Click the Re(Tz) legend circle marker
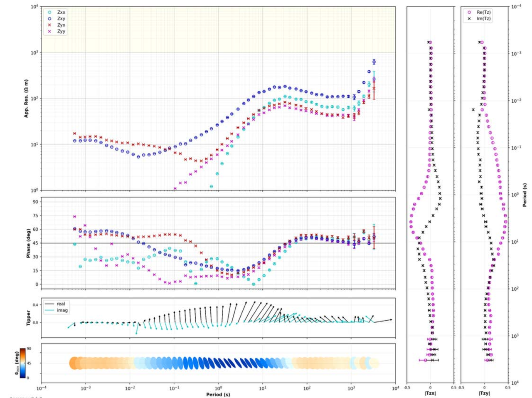532x398 pixels. pos(469,12)
